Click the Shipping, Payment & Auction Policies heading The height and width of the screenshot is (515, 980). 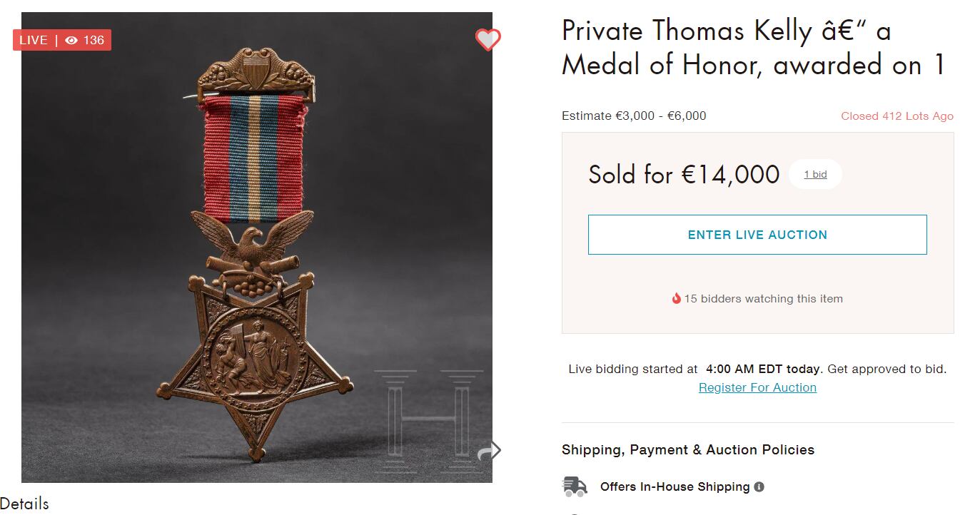tap(687, 450)
